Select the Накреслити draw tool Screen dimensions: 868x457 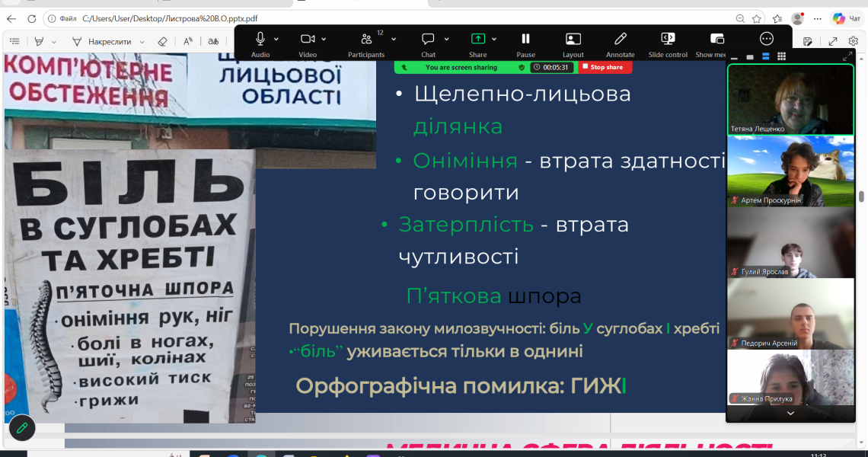pyautogui.click(x=103, y=42)
